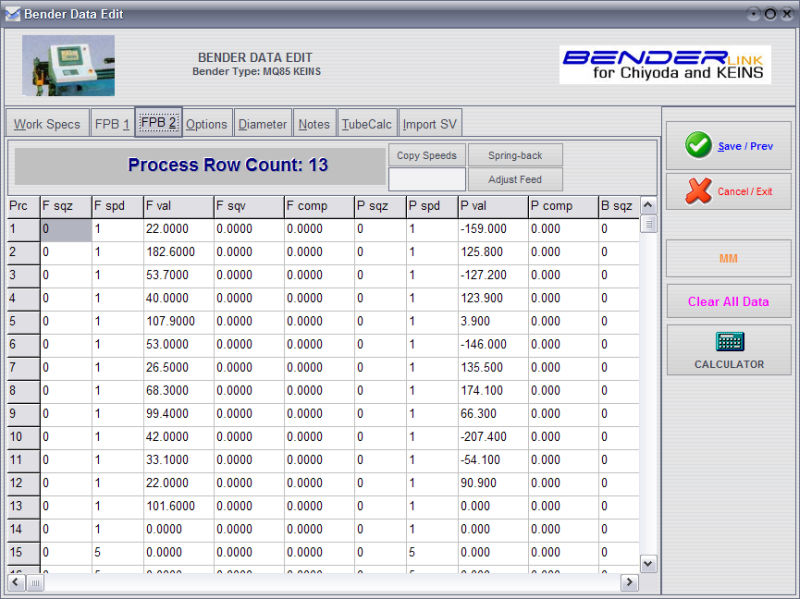This screenshot has width=800, height=599.
Task: Open the FPB 1 tab
Action: 112,124
